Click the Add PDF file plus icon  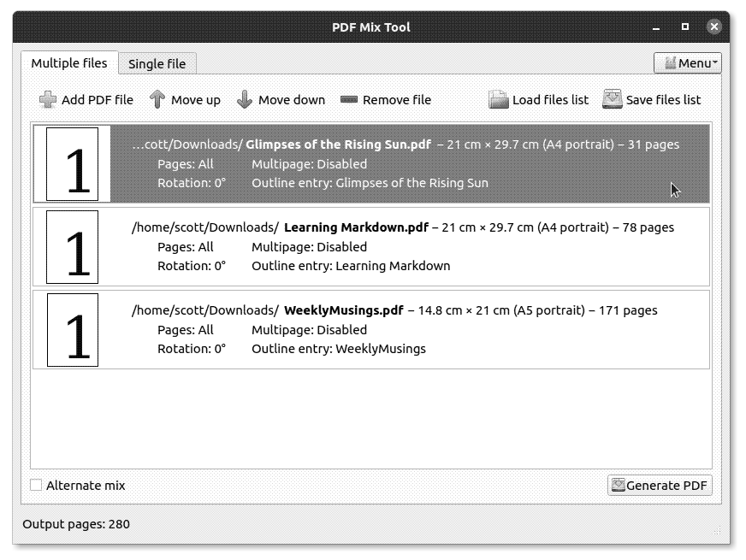click(x=48, y=100)
